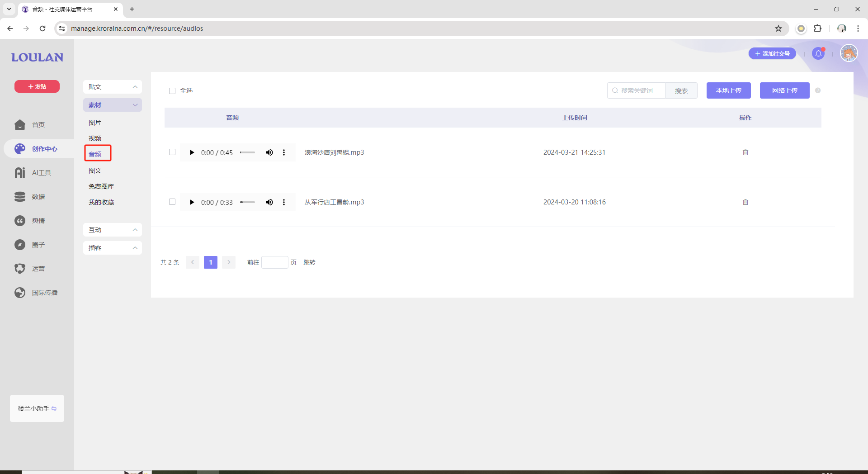Click the 网络上传 button
The image size is (868, 474).
pos(785,90)
